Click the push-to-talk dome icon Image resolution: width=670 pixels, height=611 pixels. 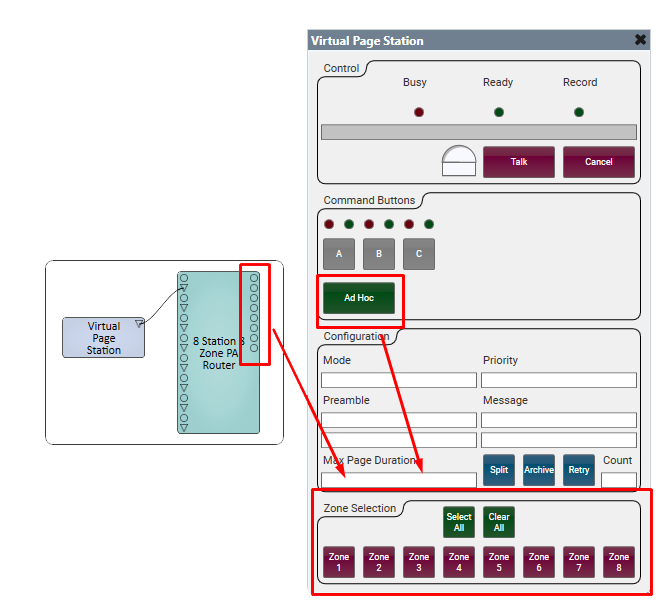coord(459,161)
